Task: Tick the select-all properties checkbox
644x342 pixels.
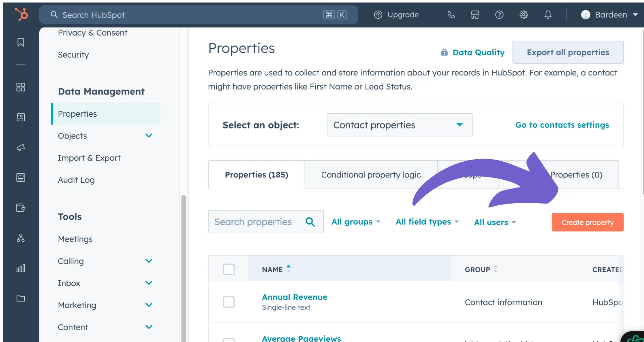Action: pos(229,269)
